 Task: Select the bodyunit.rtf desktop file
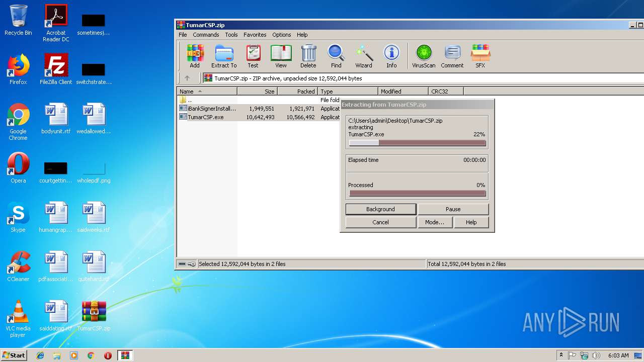pyautogui.click(x=56, y=119)
